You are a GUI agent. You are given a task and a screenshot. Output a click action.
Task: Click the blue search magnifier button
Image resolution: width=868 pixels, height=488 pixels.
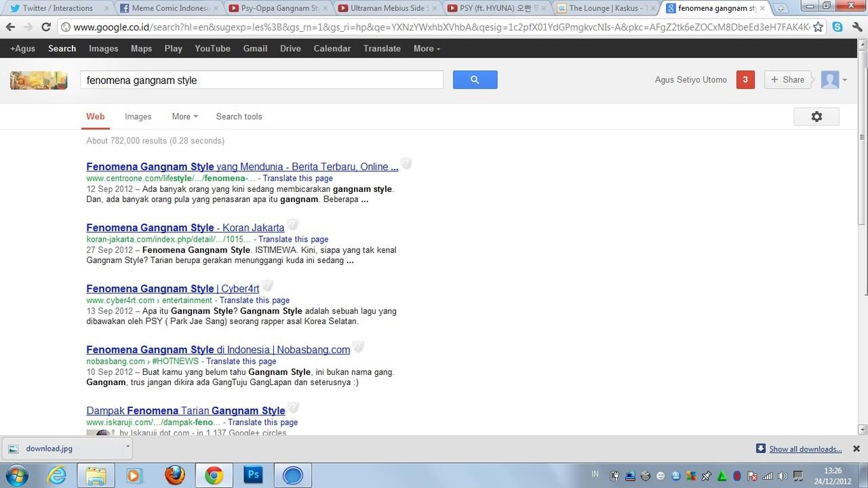pyautogui.click(x=475, y=80)
